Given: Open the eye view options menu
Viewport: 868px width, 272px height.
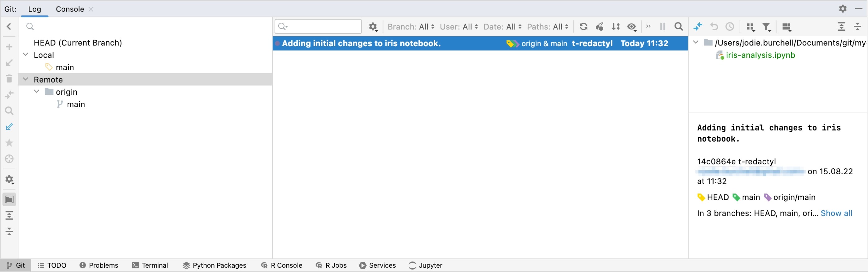Looking at the screenshot, I should tap(631, 26).
